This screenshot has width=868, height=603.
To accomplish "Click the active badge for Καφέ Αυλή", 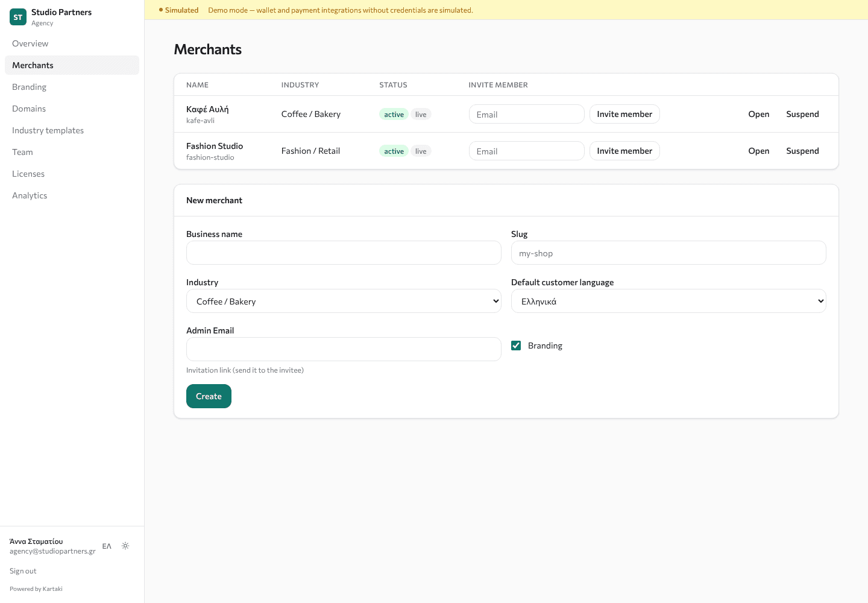I will tap(394, 115).
